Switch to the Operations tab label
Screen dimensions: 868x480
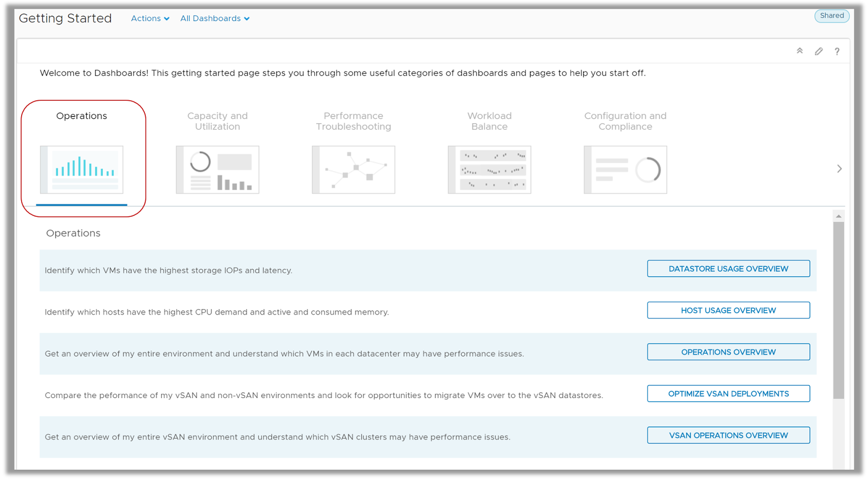(82, 116)
